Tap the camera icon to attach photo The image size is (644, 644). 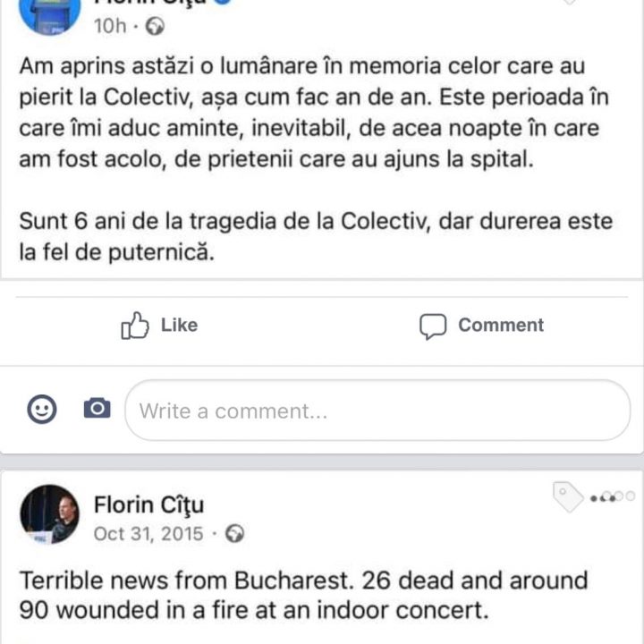(x=97, y=410)
